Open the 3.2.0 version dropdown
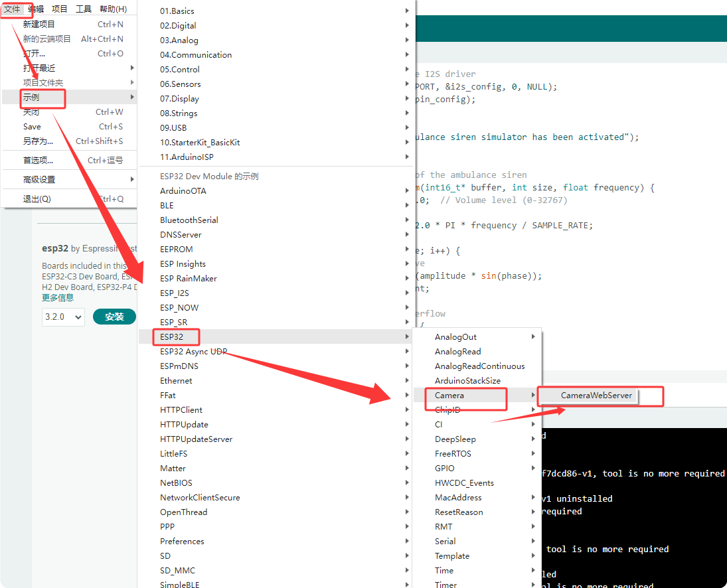 coord(63,317)
